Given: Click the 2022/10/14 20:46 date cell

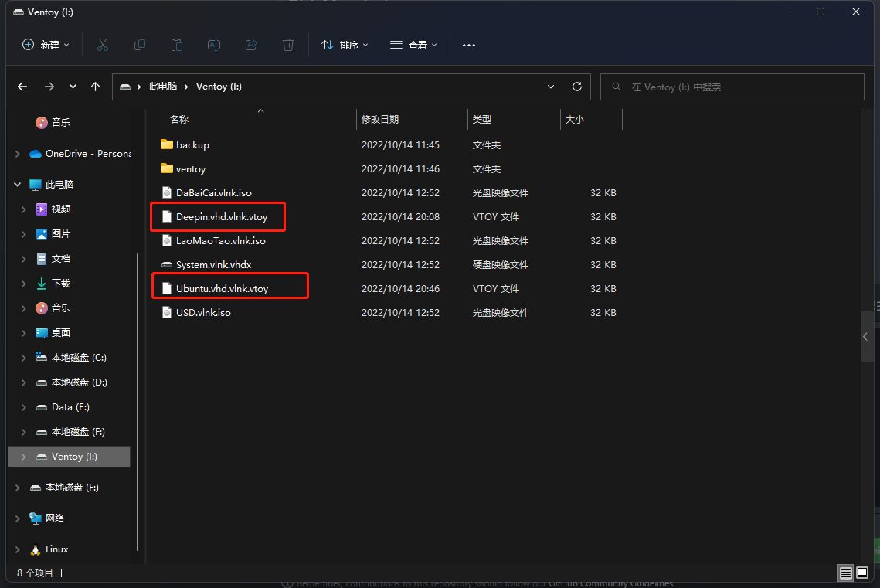Looking at the screenshot, I should click(x=400, y=288).
